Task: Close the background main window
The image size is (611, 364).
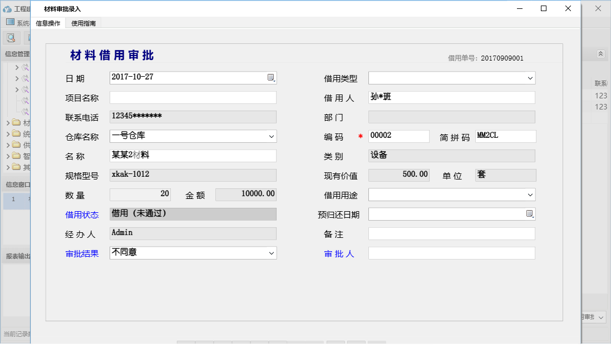Action: click(598, 8)
